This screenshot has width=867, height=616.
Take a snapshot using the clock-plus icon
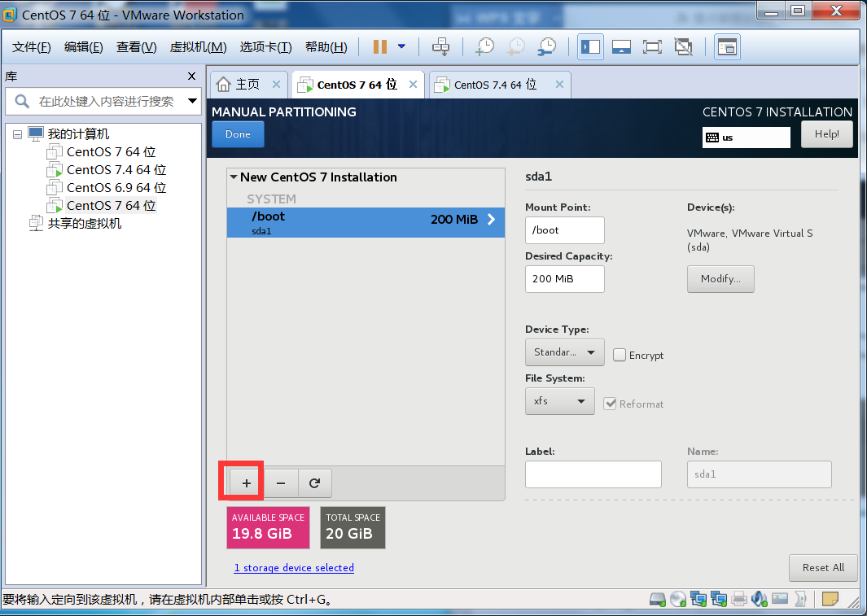[485, 47]
